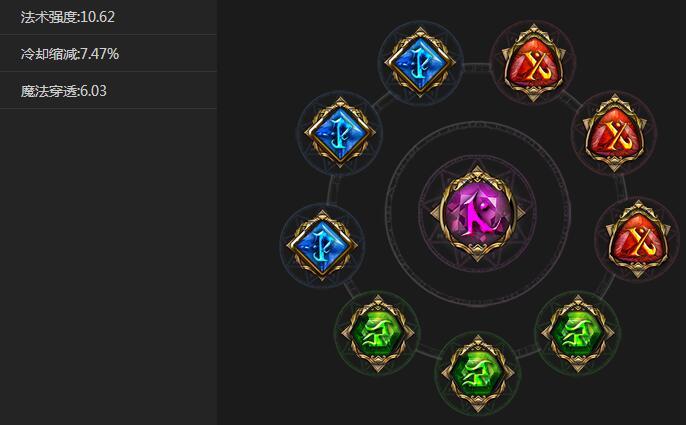Pick the lowest blue glyph rune
The image size is (686, 425).
click(x=322, y=245)
